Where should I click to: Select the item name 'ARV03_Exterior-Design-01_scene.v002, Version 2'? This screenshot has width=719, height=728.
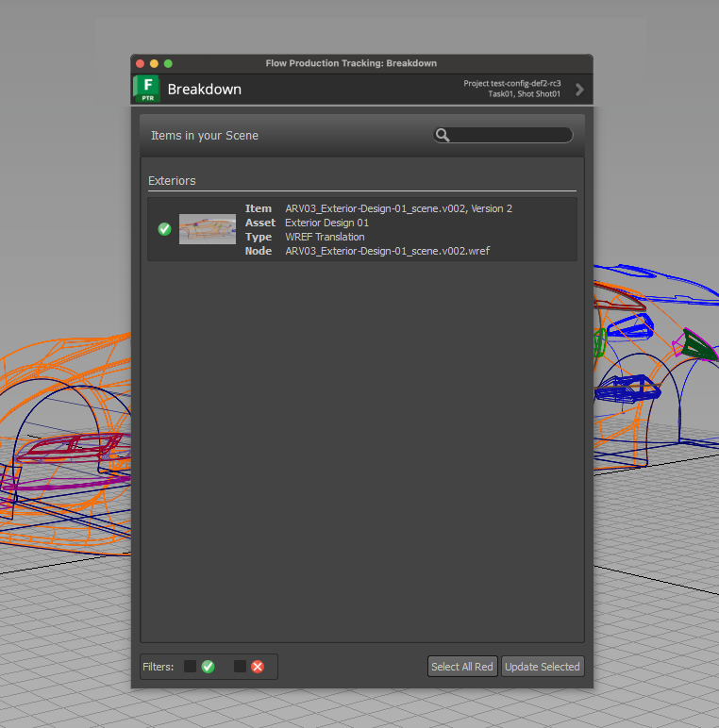(398, 208)
